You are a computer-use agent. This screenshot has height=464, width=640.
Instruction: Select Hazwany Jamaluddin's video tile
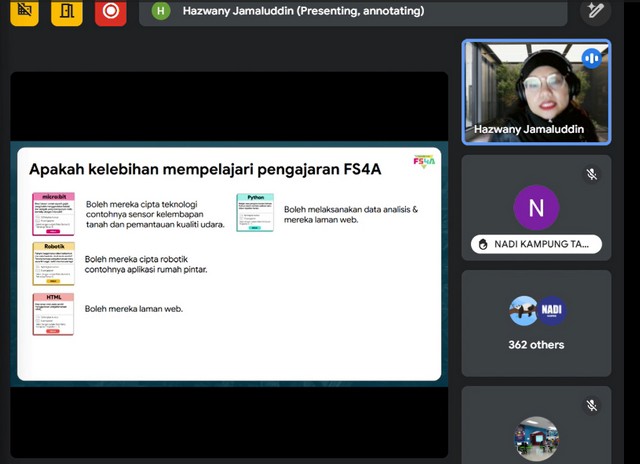[x=536, y=92]
